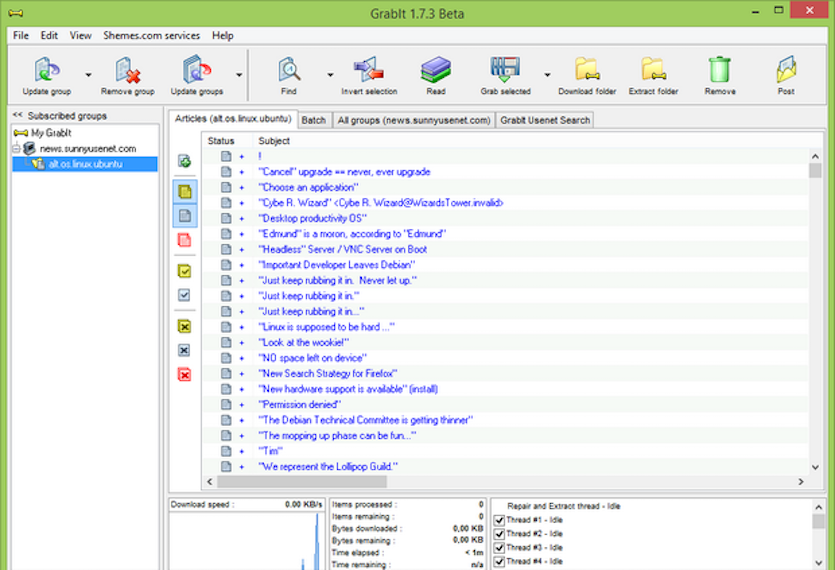Toggle the Thread #1 checkbox
The image size is (835, 570).
click(x=499, y=520)
